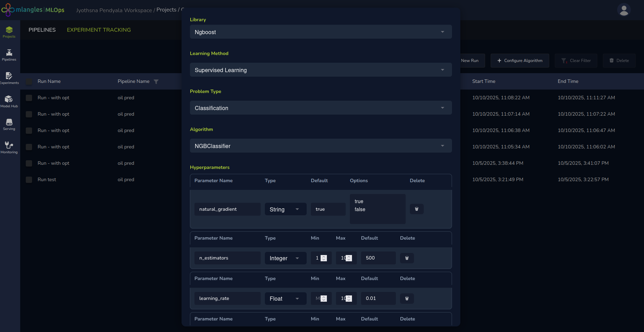The width and height of the screenshot is (644, 332).
Task: Delete the n_estimators hyperparameter row
Action: [x=407, y=258]
